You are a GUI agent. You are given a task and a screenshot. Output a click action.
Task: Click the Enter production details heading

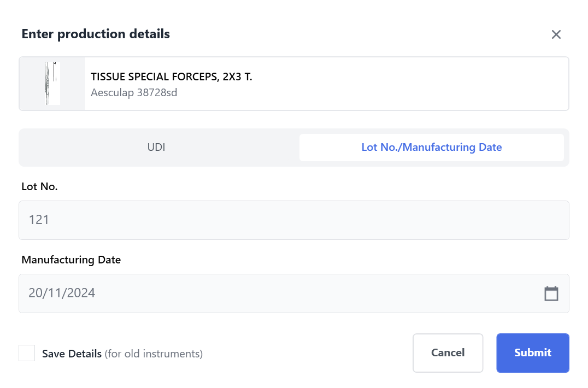click(96, 34)
